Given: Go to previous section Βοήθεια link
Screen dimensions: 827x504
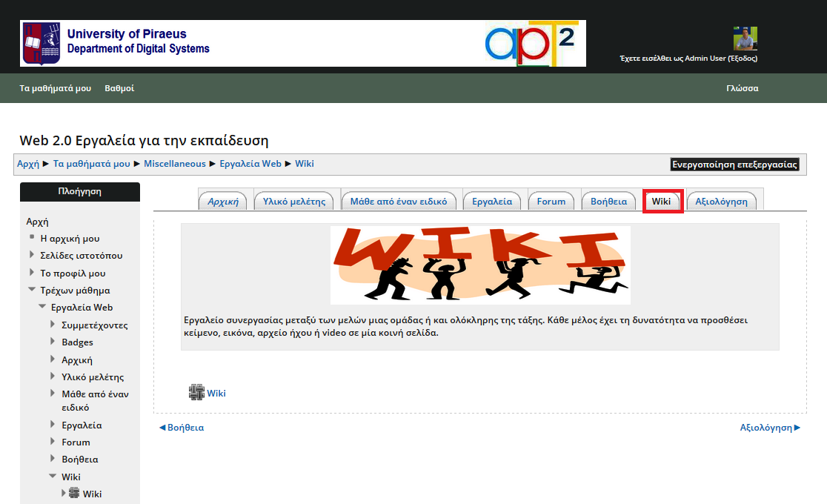Looking at the screenshot, I should point(182,428).
